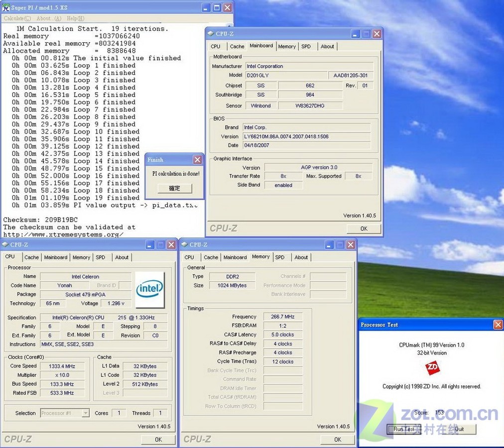Viewport: 504px width, 448px height.
Task: Close the Super PI window
Action: pos(228,7)
